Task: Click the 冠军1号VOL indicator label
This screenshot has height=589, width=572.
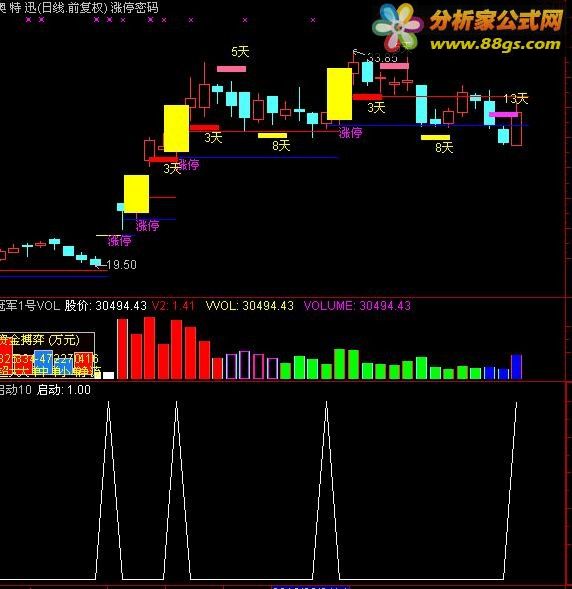Action: 30,305
